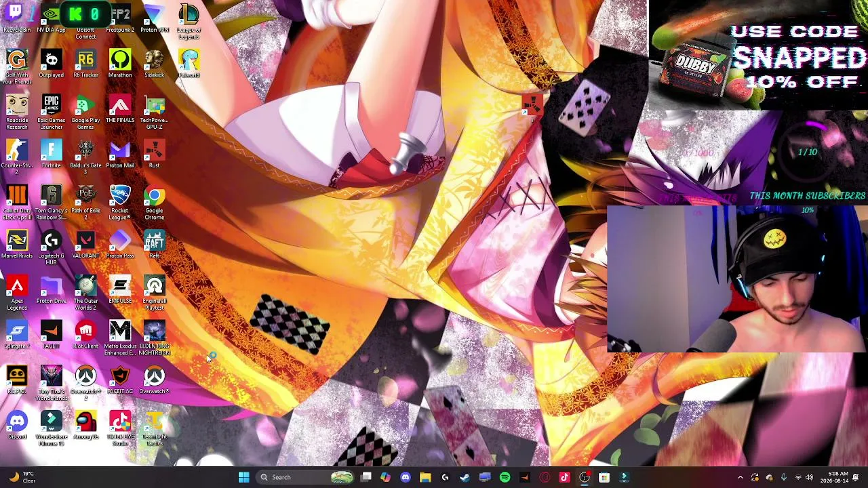Open the Proton Drive folder icon
This screenshot has height=488, width=868.
(51, 290)
